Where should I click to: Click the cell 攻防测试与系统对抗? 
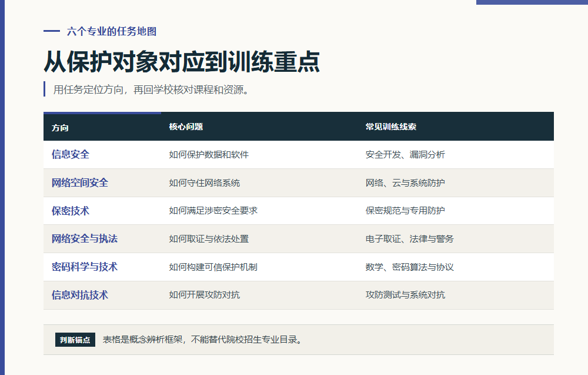tap(405, 295)
